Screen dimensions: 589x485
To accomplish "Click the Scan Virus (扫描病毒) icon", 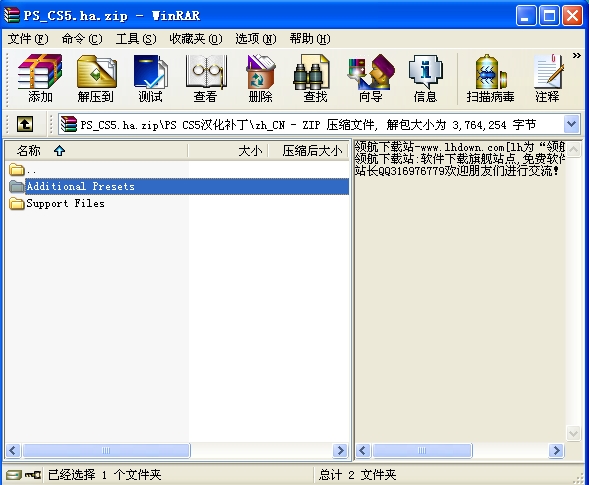I will [x=490, y=79].
